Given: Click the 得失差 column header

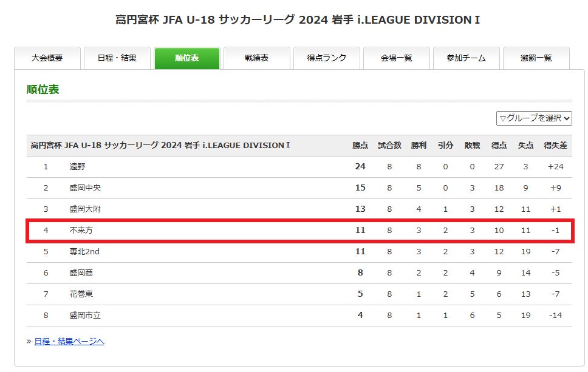Looking at the screenshot, I should 555,146.
